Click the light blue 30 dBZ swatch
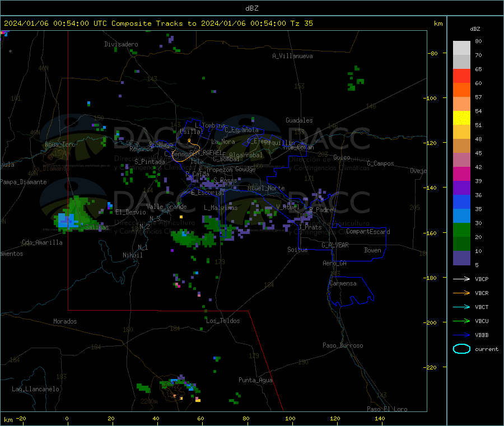The height and width of the screenshot is (426, 504). click(x=461, y=216)
